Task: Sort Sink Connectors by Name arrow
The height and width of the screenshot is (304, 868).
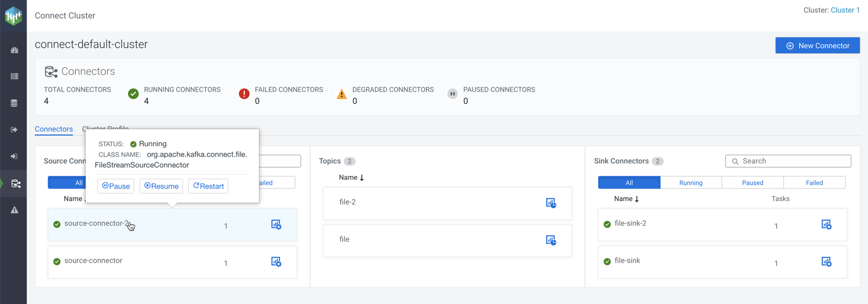Action: pyautogui.click(x=637, y=199)
